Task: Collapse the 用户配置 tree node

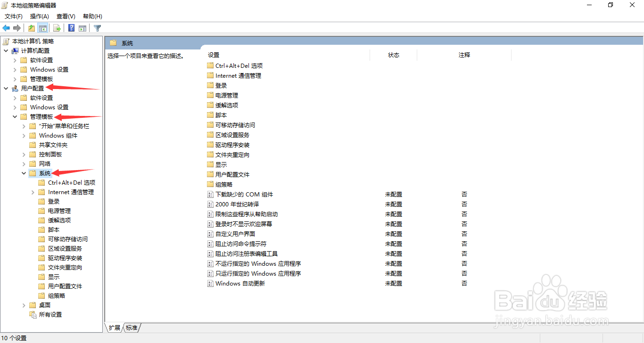Action: [6, 88]
